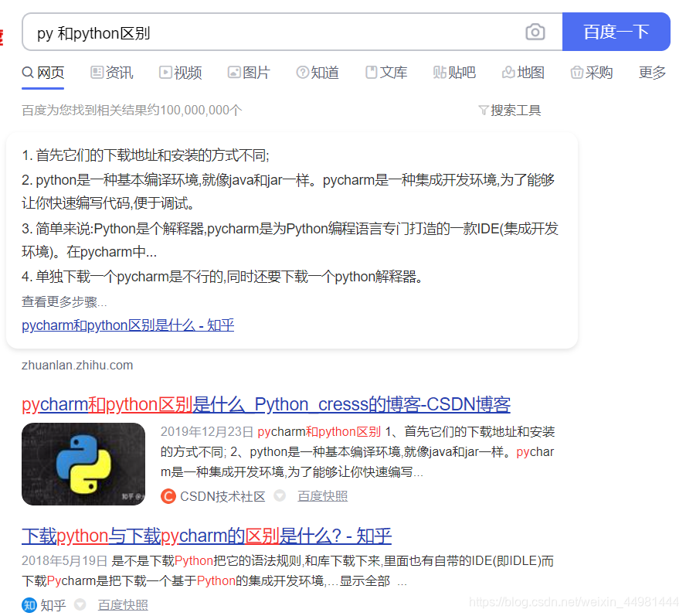Screen dimensions: 686x616
Task: Expand the dropdown arrow next to 知乎
Action: [80, 604]
